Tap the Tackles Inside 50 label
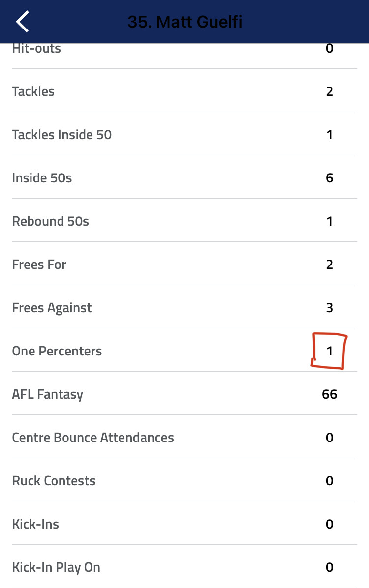The image size is (369, 588). click(x=62, y=135)
